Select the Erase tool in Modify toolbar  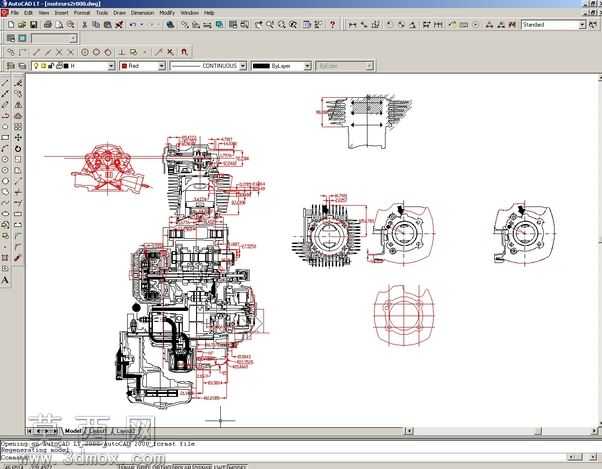tap(18, 83)
